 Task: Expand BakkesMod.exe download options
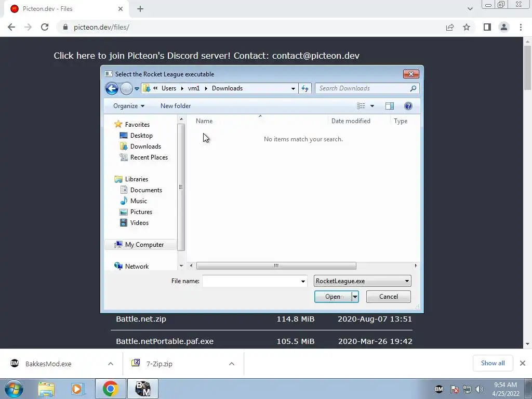tap(111, 364)
